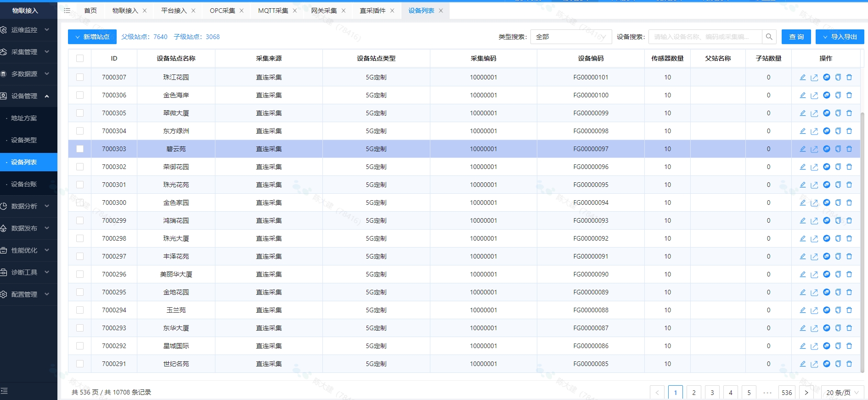The width and height of the screenshot is (868, 400).
Task: Copy the 荣御花园 row using copy icon
Action: [838, 167]
